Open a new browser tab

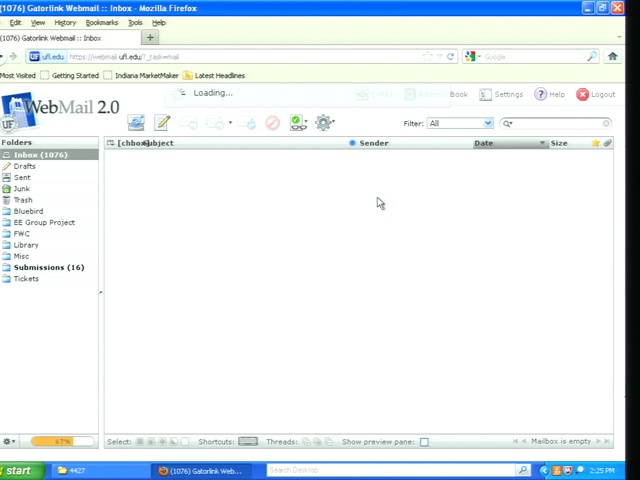[x=150, y=38]
